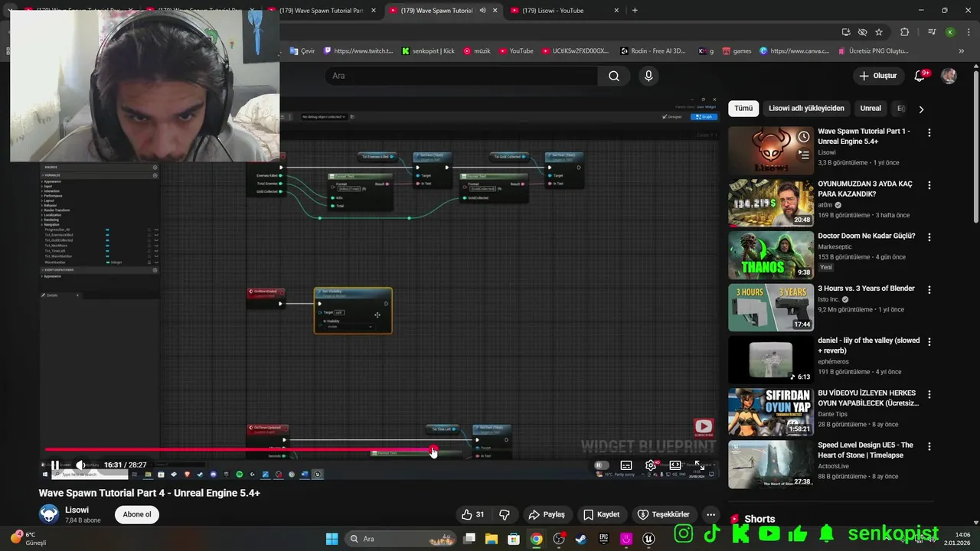Viewport: 980px width, 551px height.
Task: Select the Tümü filter chip
Action: pyautogui.click(x=743, y=109)
